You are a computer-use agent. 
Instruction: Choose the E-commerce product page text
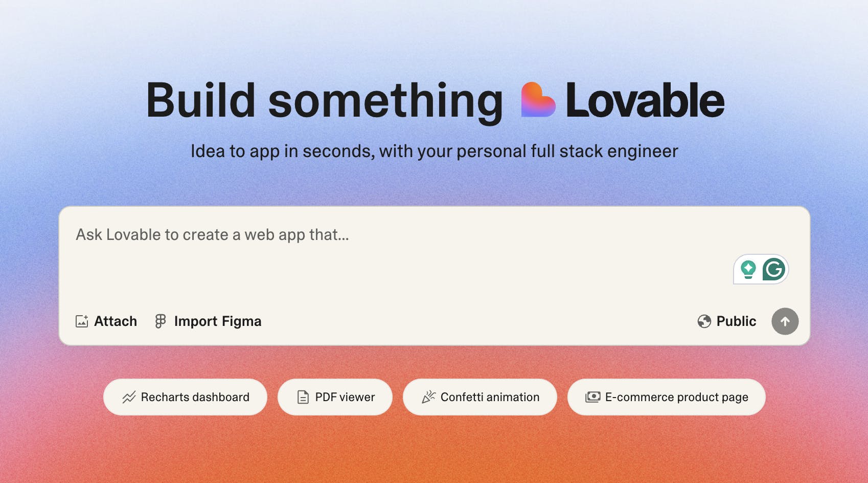click(676, 397)
